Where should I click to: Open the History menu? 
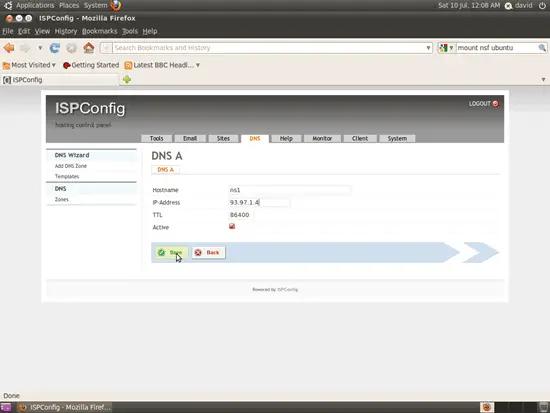pyautogui.click(x=66, y=31)
